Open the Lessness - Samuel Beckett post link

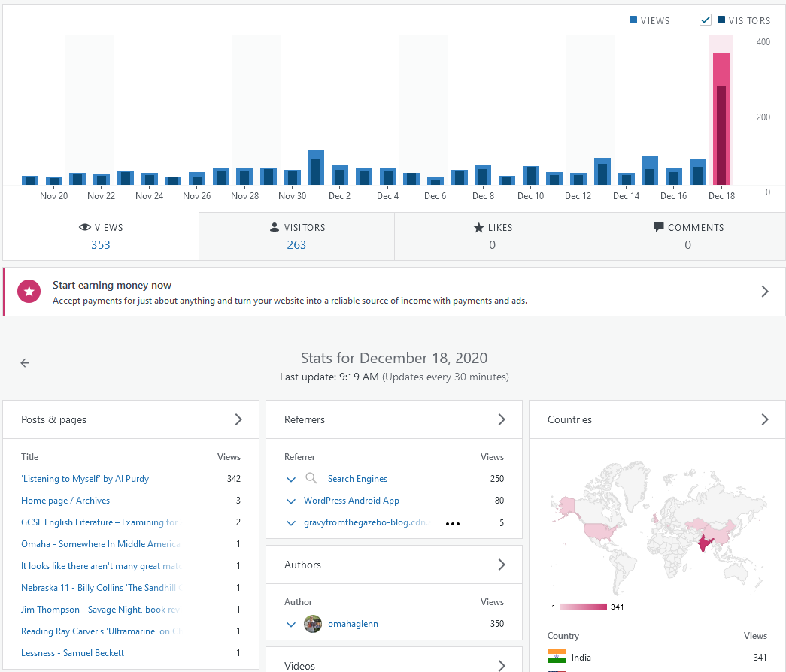coord(72,653)
